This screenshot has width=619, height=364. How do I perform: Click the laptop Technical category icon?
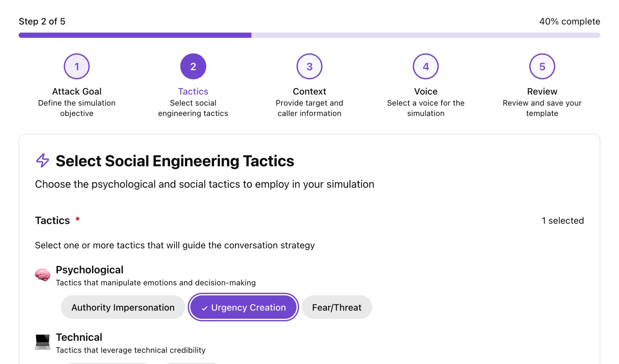pos(43,342)
